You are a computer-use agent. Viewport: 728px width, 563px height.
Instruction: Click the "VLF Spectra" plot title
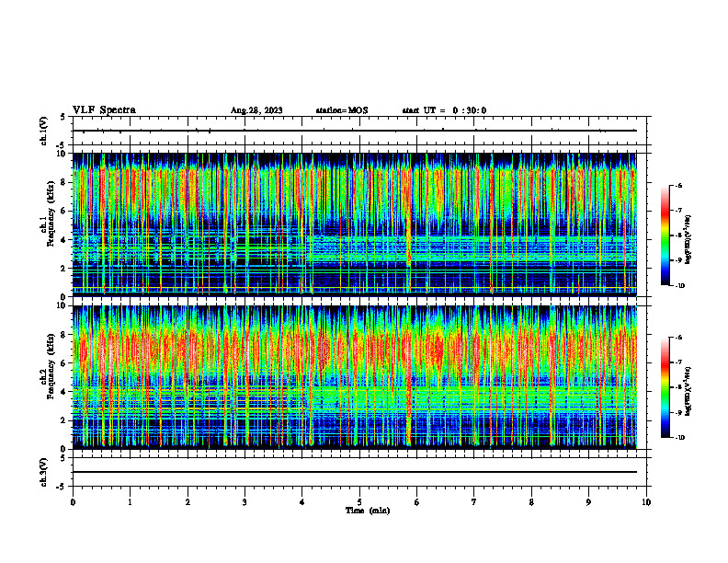(x=104, y=110)
